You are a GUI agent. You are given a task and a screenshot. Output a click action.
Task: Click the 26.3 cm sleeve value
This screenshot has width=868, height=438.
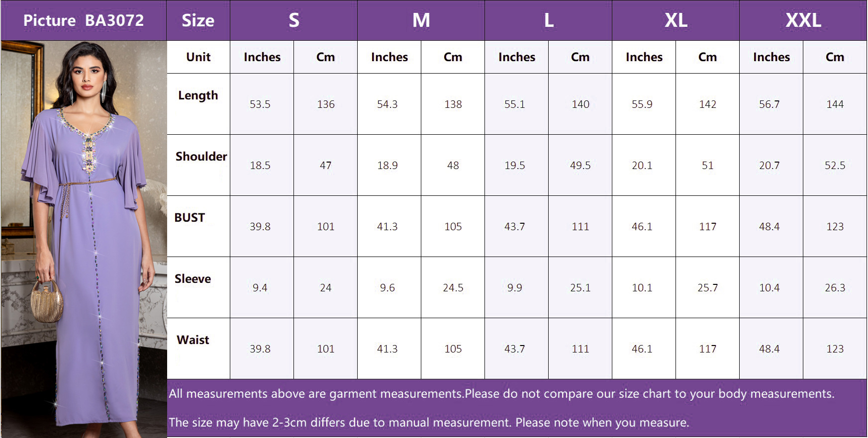point(835,288)
